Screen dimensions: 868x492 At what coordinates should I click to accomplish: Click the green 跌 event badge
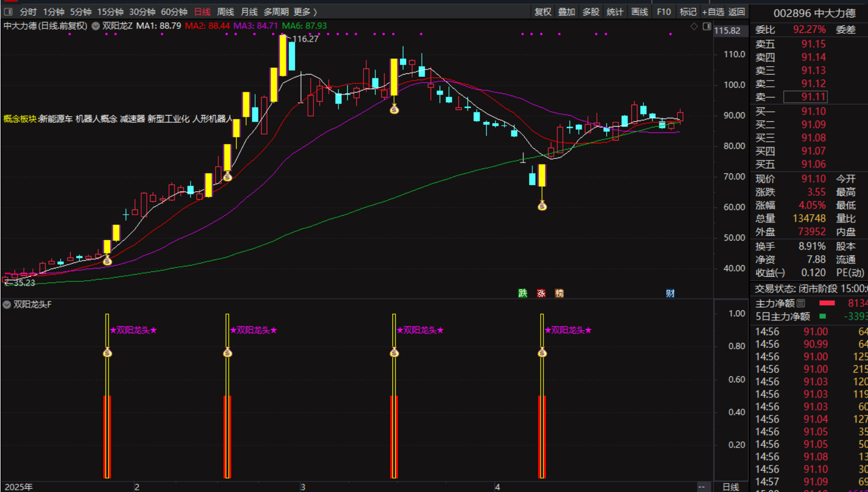522,293
